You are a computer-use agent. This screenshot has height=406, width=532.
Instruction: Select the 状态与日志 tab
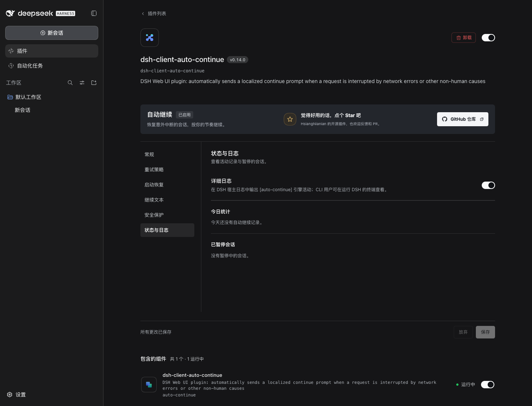pyautogui.click(x=167, y=230)
